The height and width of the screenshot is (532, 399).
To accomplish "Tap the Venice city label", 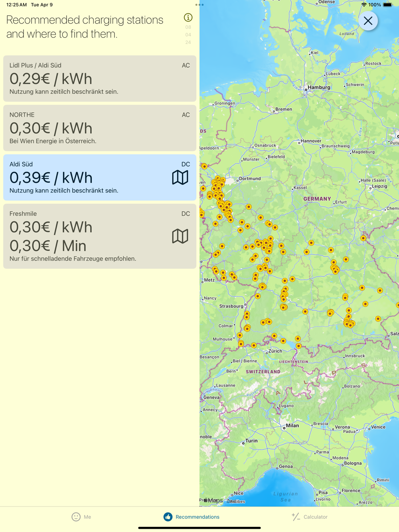I will click(378, 427).
